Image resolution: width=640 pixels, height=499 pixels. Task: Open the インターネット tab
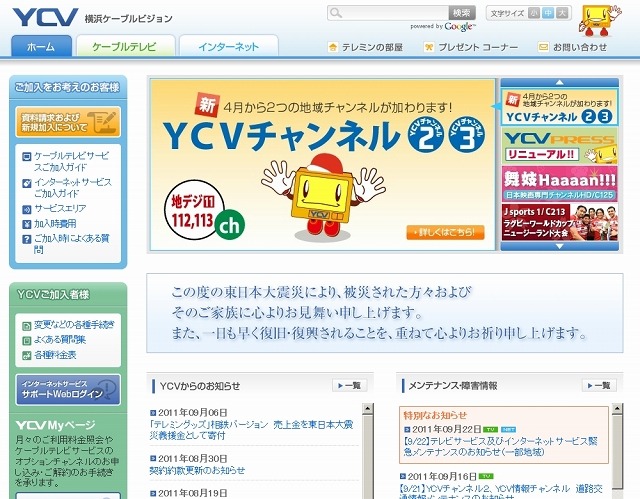click(229, 46)
